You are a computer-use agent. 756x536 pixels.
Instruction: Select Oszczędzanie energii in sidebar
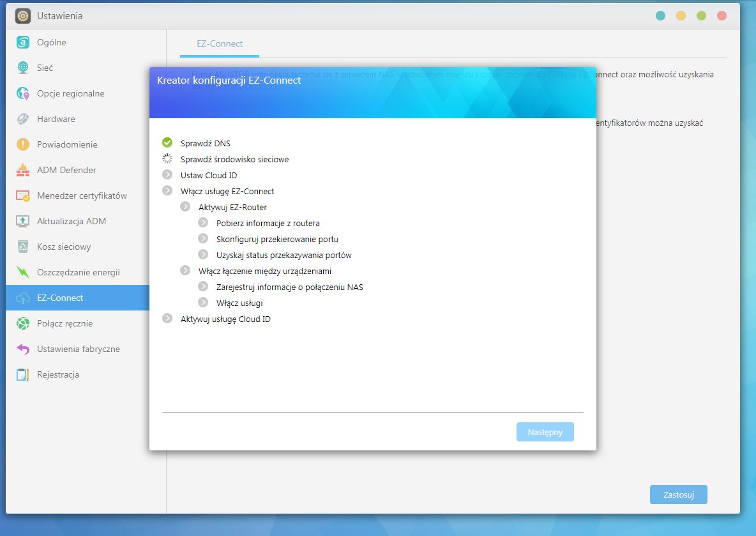[x=78, y=272]
